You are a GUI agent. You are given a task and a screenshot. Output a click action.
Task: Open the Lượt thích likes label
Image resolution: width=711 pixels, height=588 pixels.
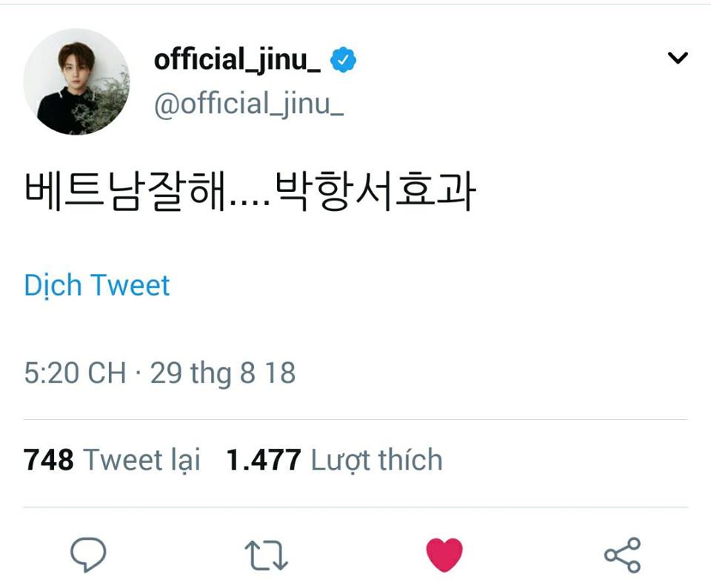coord(376,460)
